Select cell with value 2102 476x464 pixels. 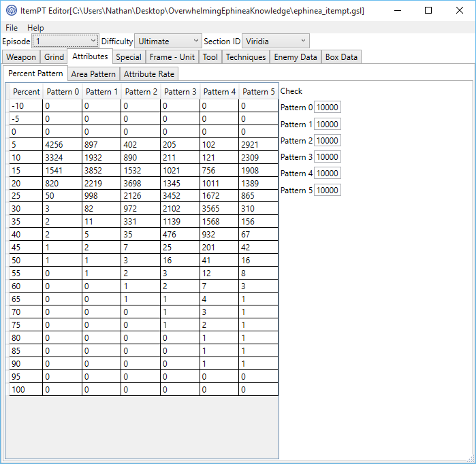pos(180,209)
